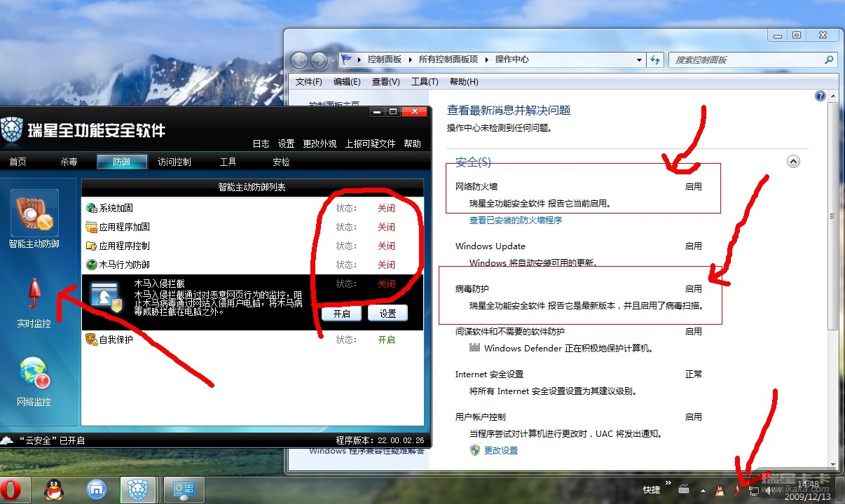
Task: Click the UAC shield icon beside 更改设置
Action: [x=475, y=450]
